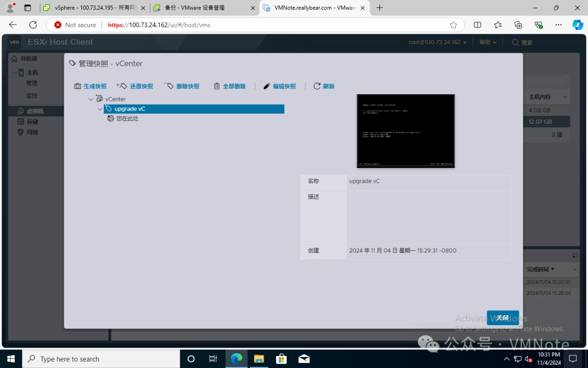Select the upgrade vC snapshot row

tap(194, 109)
